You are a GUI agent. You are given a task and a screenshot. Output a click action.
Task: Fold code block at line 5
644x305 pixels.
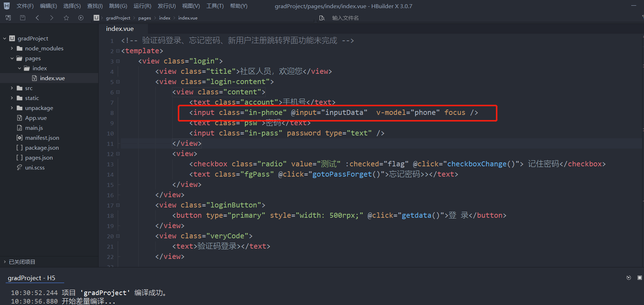point(118,82)
